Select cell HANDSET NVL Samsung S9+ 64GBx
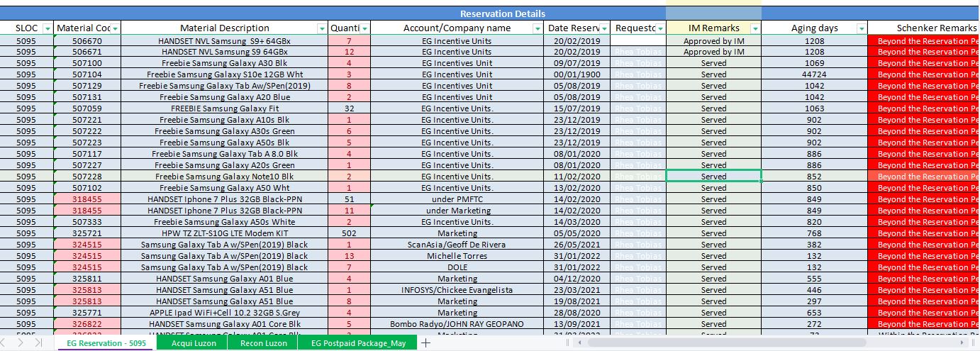 pos(225,41)
